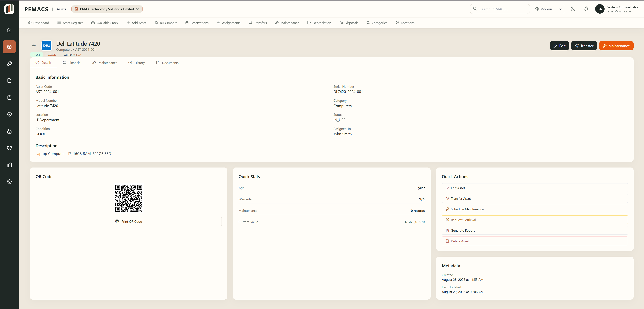Open the company selector PMAX Technology Solutions Limited
The width and height of the screenshot is (644, 309).
click(x=107, y=9)
